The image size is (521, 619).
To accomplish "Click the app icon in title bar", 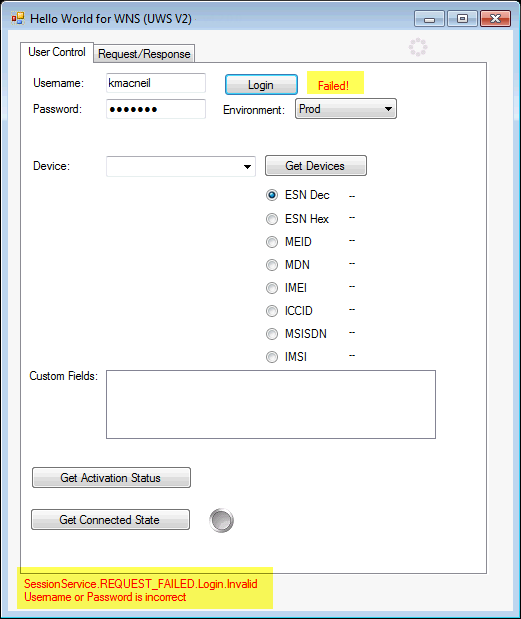I will tap(18, 18).
